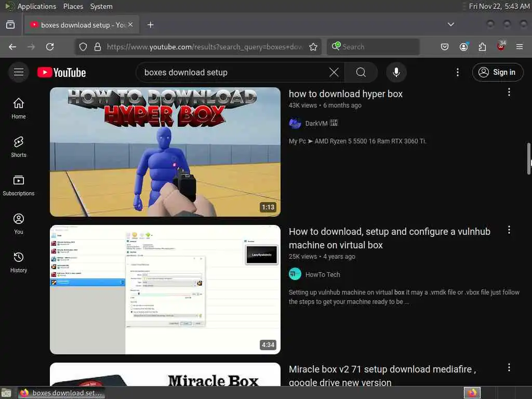The width and height of the screenshot is (532, 399).
Task: Open YouTube settings three-dot menu
Action: point(457,72)
